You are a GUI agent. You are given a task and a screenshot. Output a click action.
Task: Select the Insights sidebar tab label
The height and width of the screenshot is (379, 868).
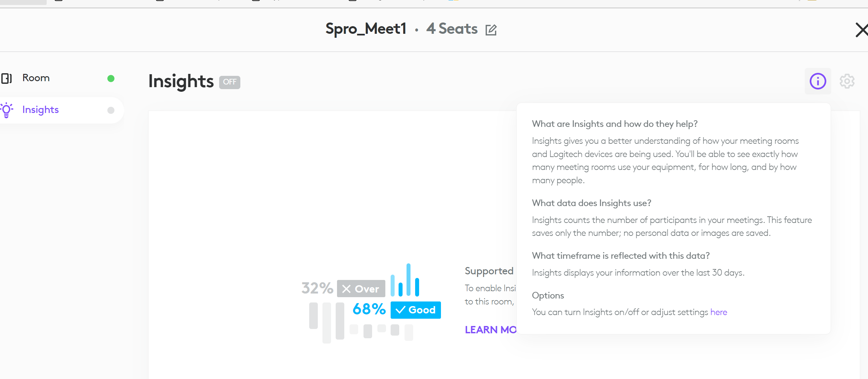tap(40, 110)
